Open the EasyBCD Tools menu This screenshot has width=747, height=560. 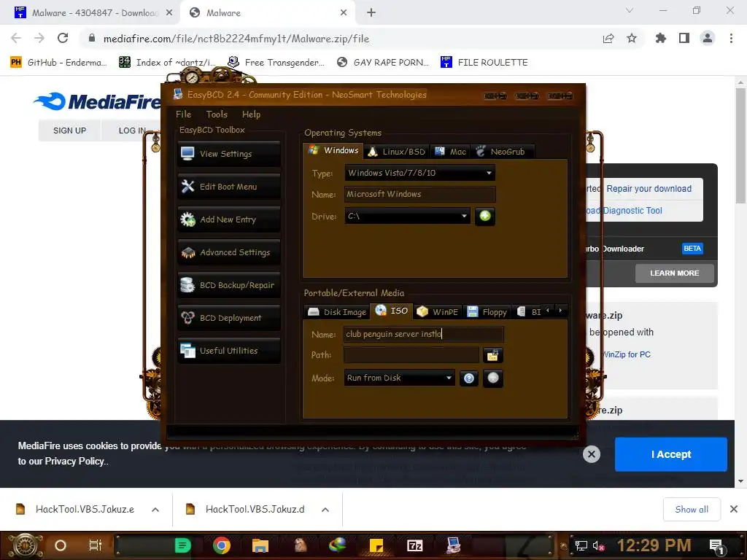pos(217,114)
